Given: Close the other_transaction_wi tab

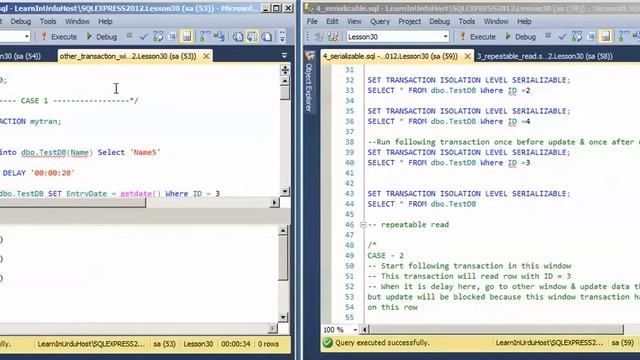Looking at the screenshot, I should click(206, 56).
